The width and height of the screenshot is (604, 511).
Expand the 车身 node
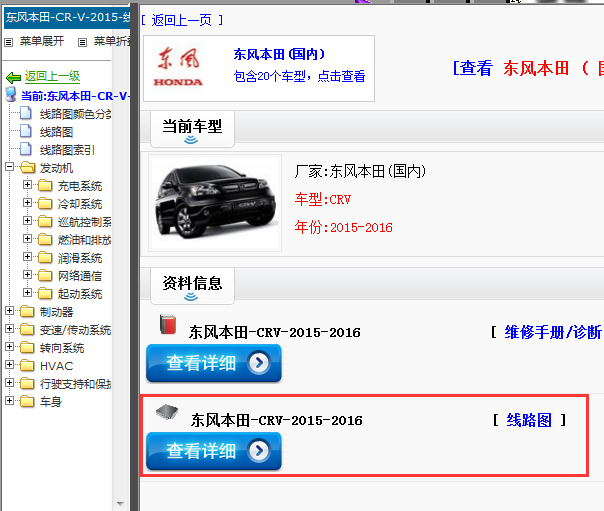pos(10,400)
